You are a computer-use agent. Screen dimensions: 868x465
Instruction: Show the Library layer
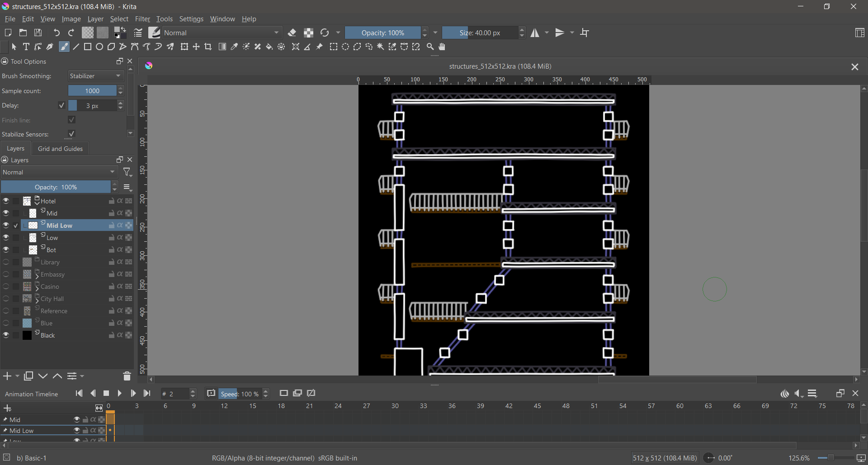[x=6, y=262]
